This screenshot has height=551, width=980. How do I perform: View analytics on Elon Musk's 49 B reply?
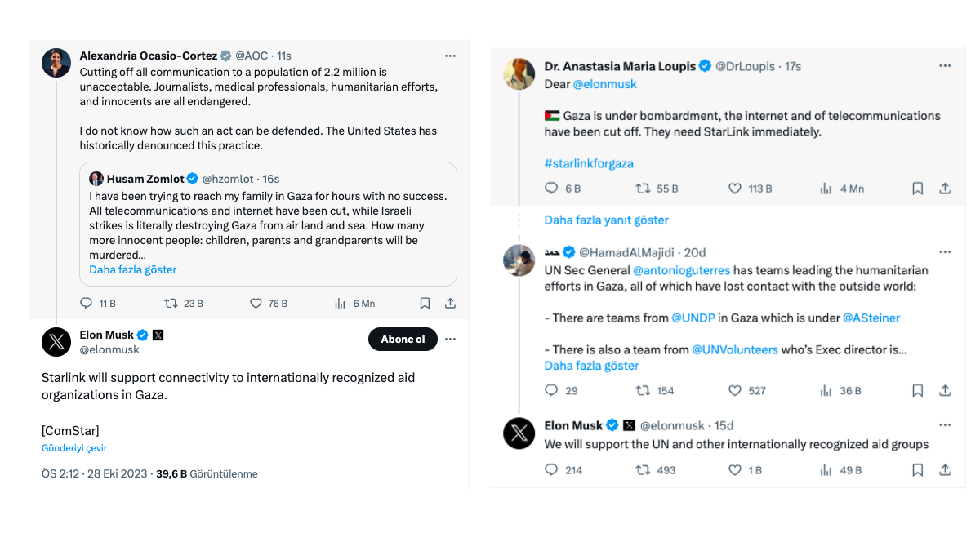pyautogui.click(x=826, y=470)
